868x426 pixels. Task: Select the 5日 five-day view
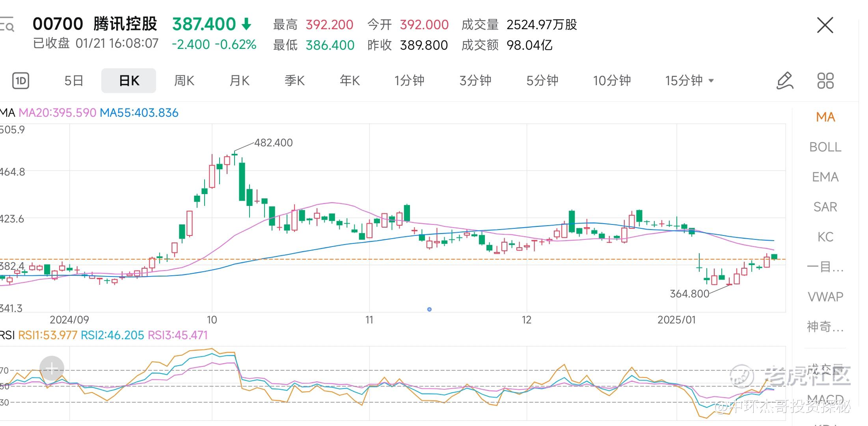(x=74, y=81)
